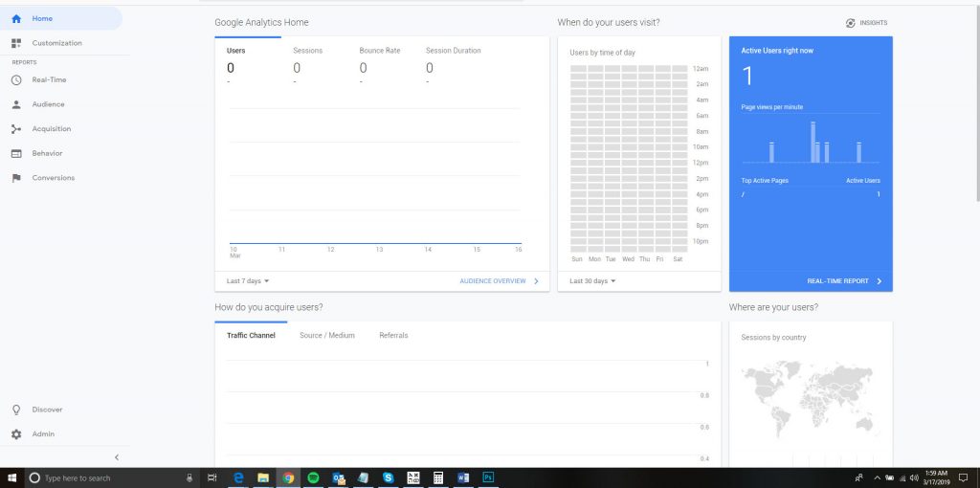Open Spotify from the taskbar
This screenshot has width=980, height=488.
click(313, 478)
